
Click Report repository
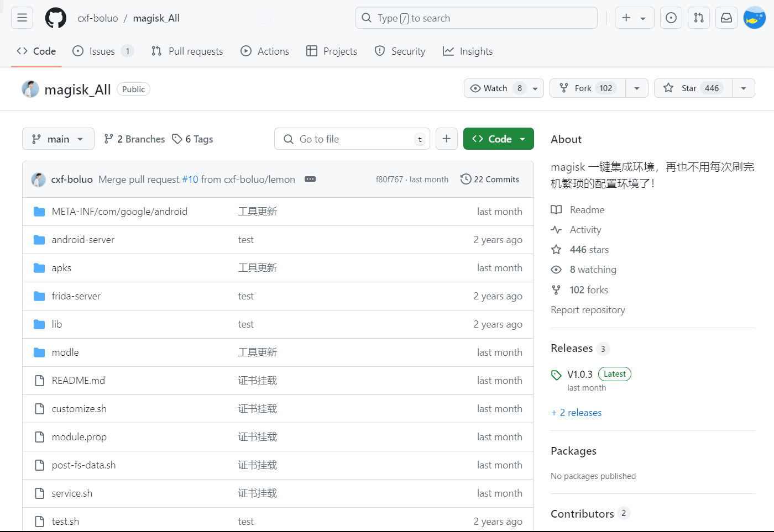tap(588, 310)
